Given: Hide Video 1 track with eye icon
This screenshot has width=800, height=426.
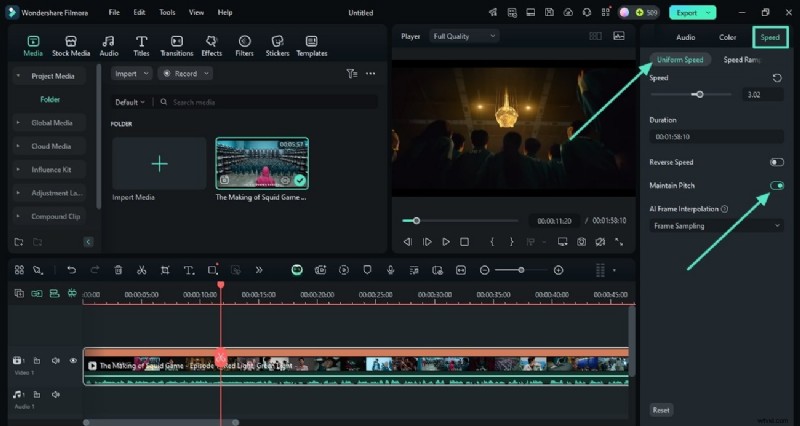Looking at the screenshot, I should [x=73, y=361].
